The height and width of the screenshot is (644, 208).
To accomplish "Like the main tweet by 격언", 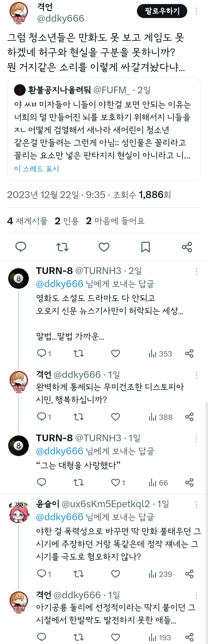I will [104, 247].
